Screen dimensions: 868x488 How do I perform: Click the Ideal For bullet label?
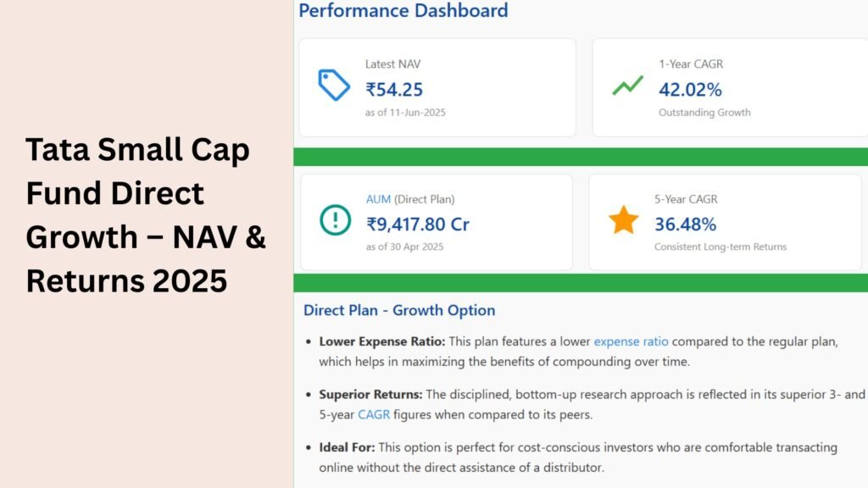click(347, 447)
